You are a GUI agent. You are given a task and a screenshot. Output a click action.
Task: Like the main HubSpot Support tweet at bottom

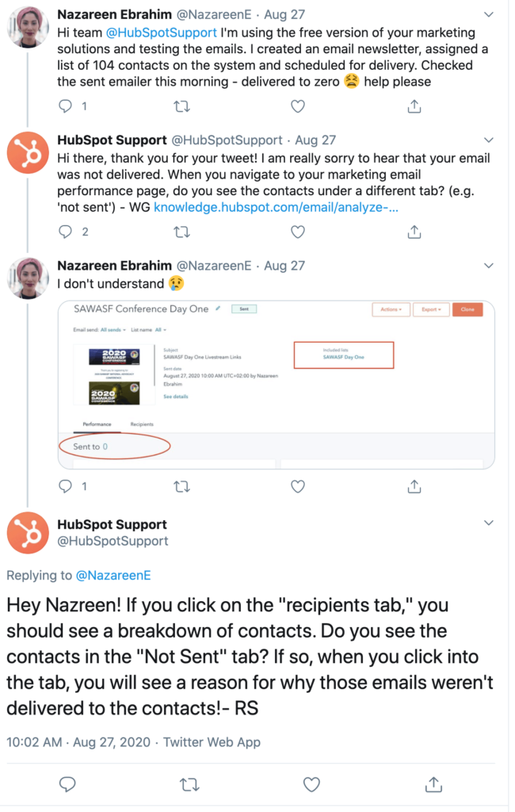(312, 784)
